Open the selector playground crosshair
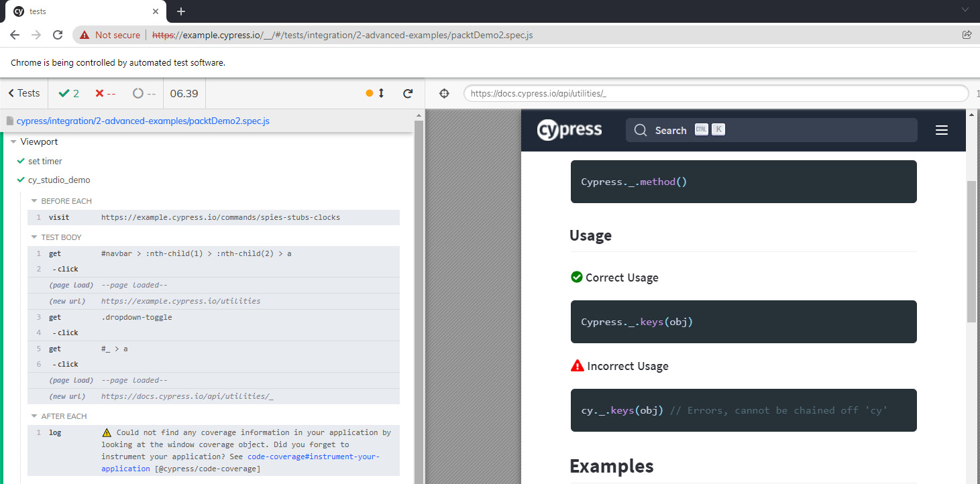The image size is (980, 484). coord(443,94)
